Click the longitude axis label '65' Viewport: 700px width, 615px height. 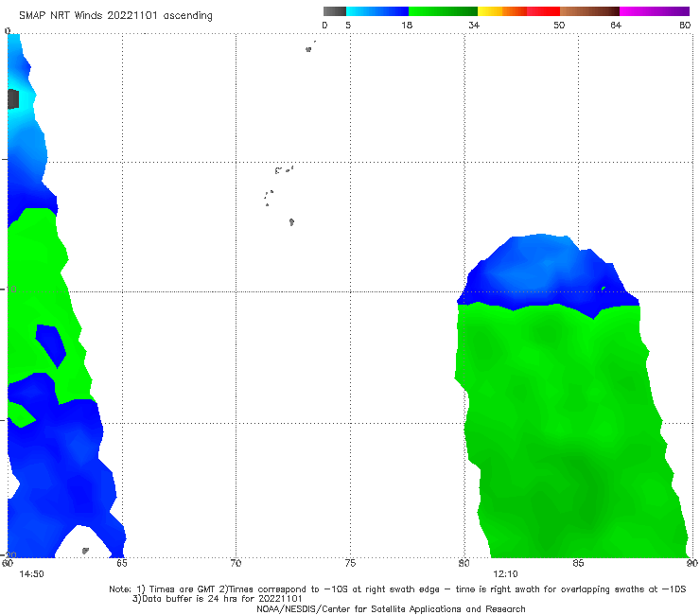pyautogui.click(x=122, y=563)
